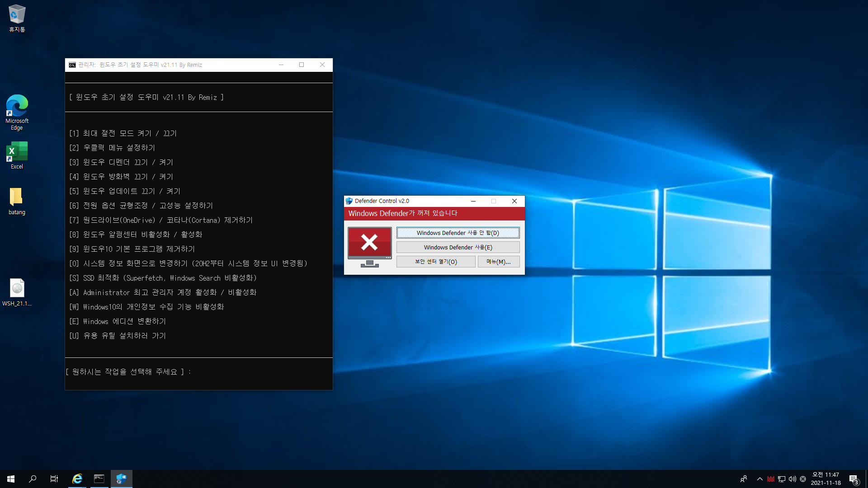Image resolution: width=868 pixels, height=488 pixels.
Task: Click the red Windows Defender status banner
Action: coord(434,213)
